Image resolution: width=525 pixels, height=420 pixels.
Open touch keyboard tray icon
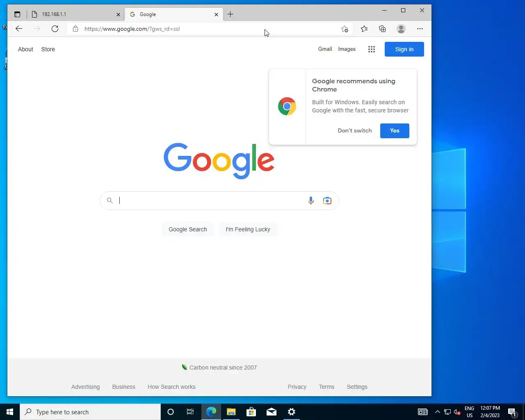[x=423, y=412]
